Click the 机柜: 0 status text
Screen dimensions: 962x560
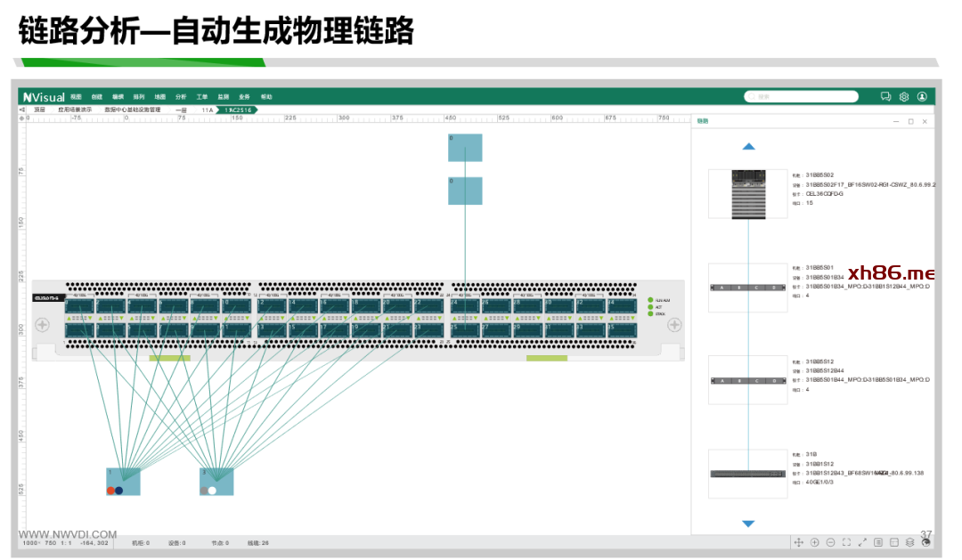tap(141, 543)
